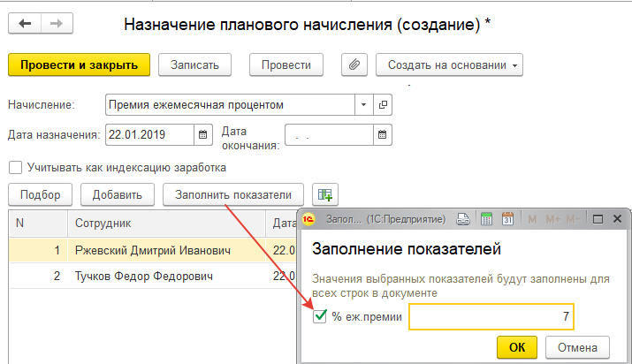The image size is (632, 364).
Task: Click the 1C logo icon in dialog title
Action: tap(308, 219)
